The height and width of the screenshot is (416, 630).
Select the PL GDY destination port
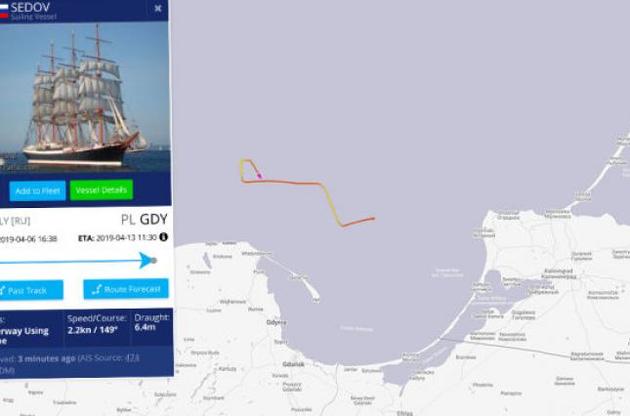144,219
